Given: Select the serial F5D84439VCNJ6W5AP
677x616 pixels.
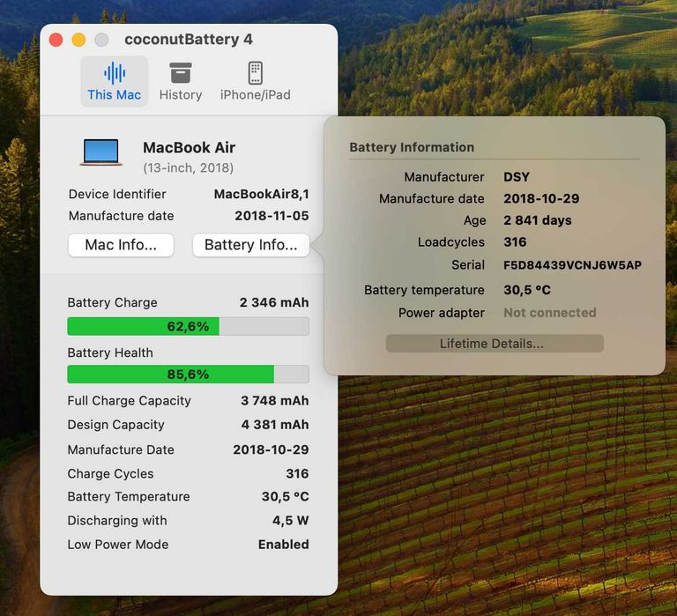Looking at the screenshot, I should [x=572, y=265].
